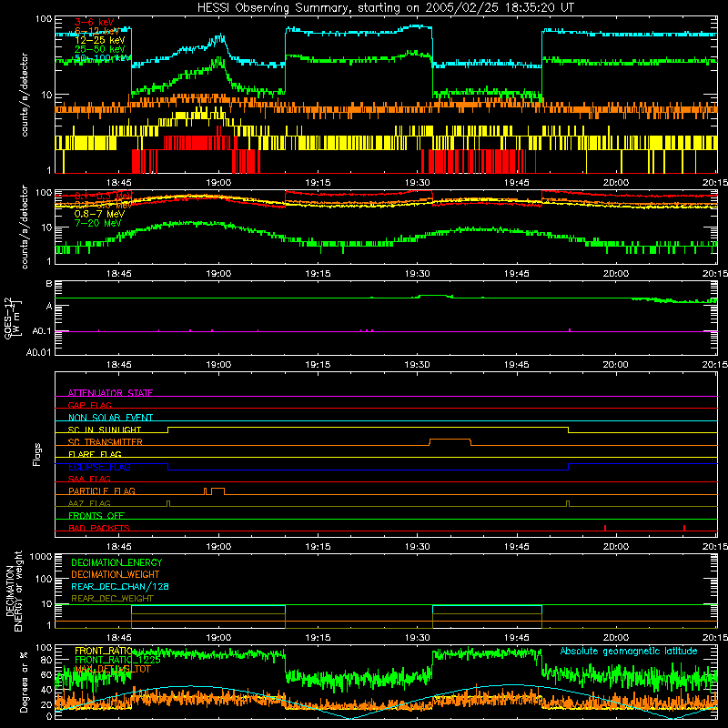
Task: Click the DECIMATION_WEIGHT legend label
Action: (116, 574)
